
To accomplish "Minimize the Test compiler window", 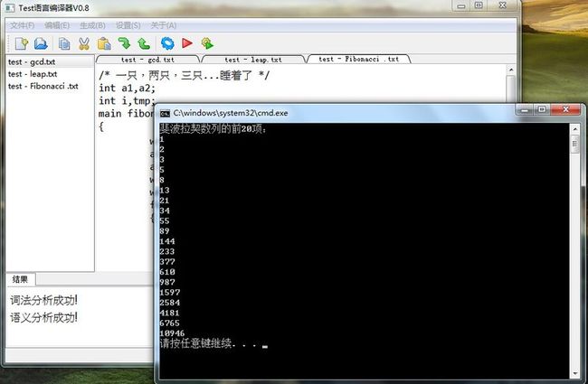I will (x=461, y=5).
